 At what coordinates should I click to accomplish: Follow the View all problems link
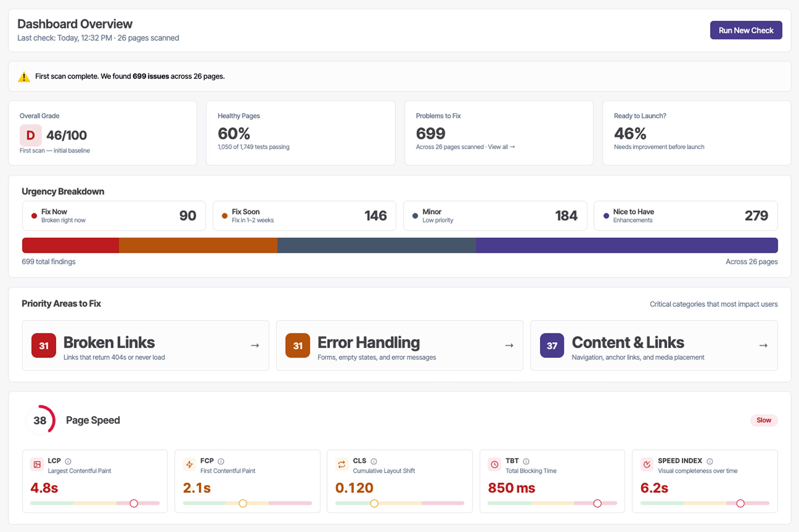(501, 147)
